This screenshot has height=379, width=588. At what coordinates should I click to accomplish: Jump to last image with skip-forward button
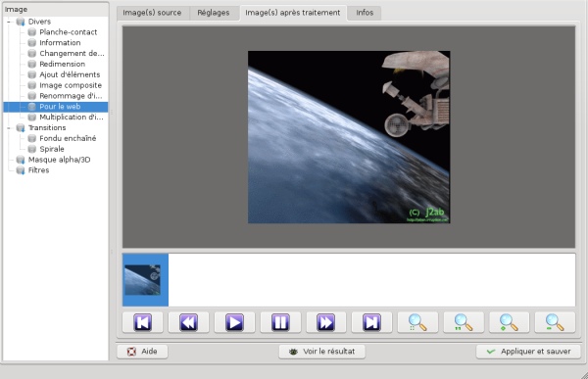click(x=371, y=322)
